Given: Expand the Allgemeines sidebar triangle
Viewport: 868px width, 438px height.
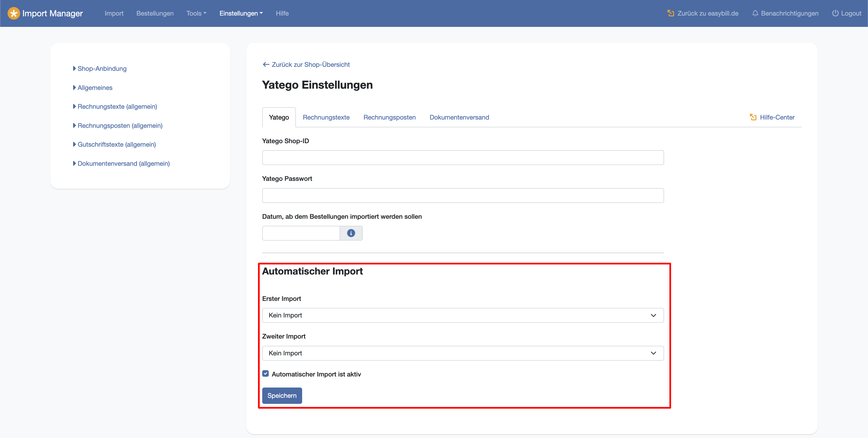Looking at the screenshot, I should click(x=74, y=88).
